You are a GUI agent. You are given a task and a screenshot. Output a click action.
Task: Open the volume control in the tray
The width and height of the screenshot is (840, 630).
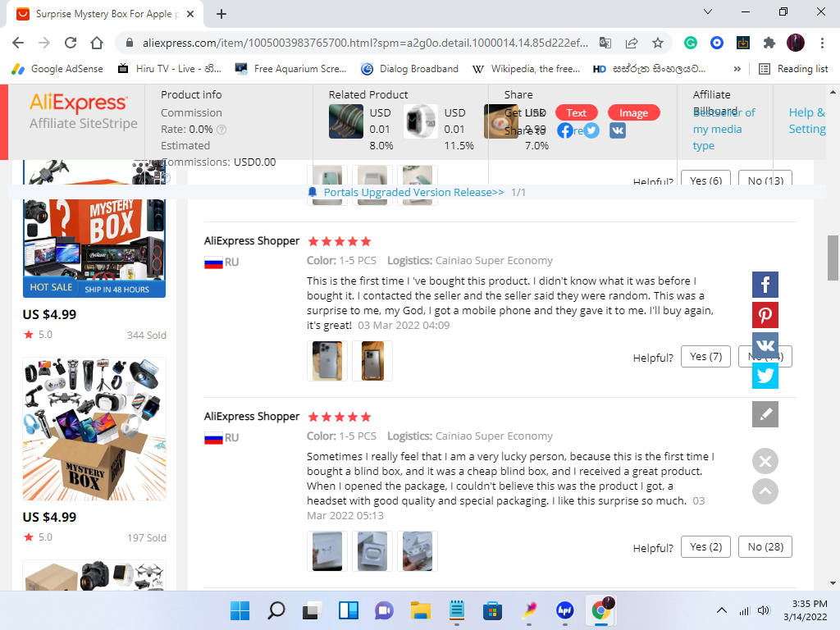click(764, 610)
